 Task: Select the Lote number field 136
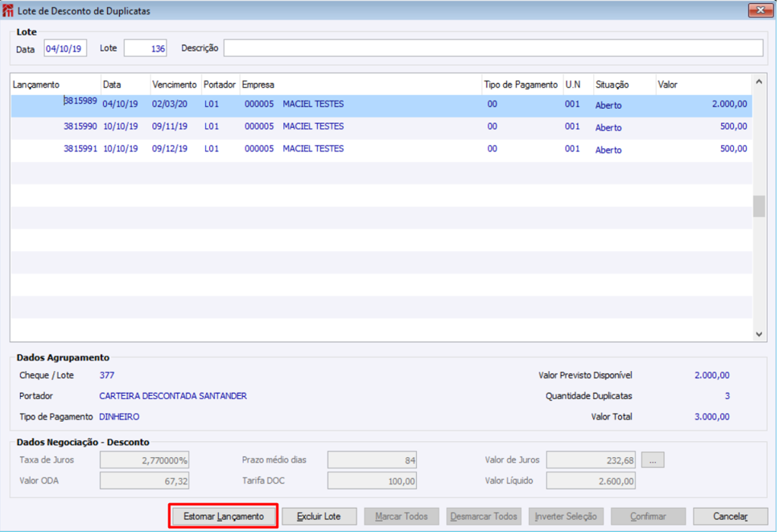click(145, 48)
